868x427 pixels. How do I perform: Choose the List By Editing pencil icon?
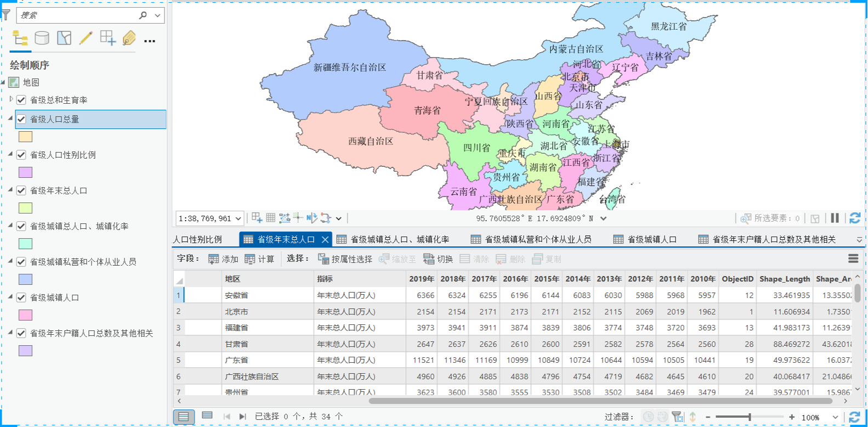click(x=86, y=38)
